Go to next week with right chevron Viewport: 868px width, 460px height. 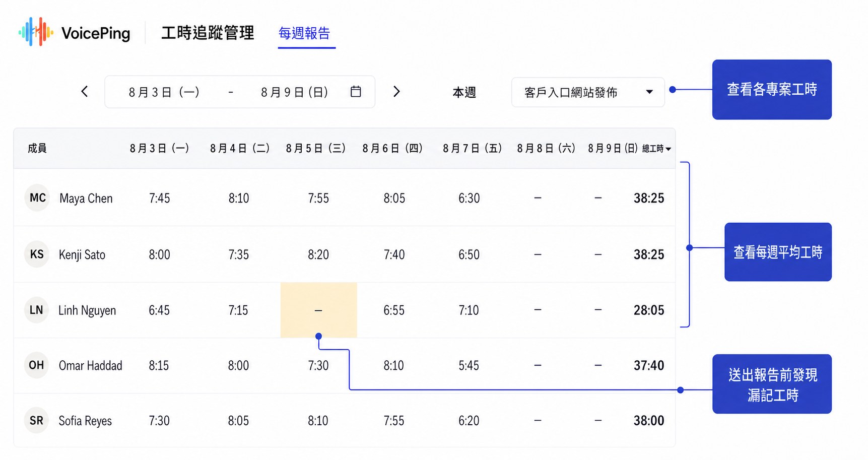(396, 92)
